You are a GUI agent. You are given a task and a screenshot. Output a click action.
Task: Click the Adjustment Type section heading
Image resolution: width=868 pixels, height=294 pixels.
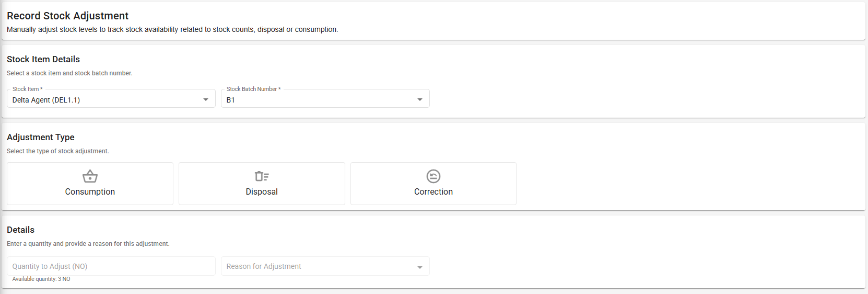[x=41, y=137]
